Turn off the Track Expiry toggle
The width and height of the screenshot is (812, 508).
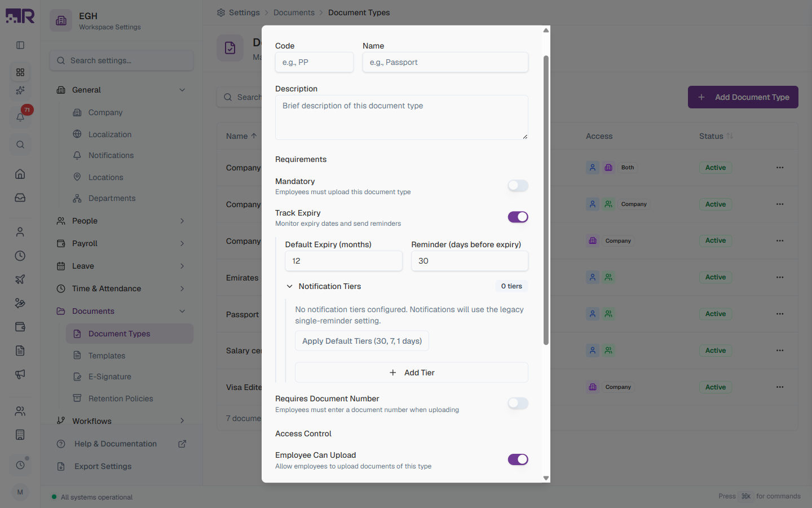(x=518, y=217)
